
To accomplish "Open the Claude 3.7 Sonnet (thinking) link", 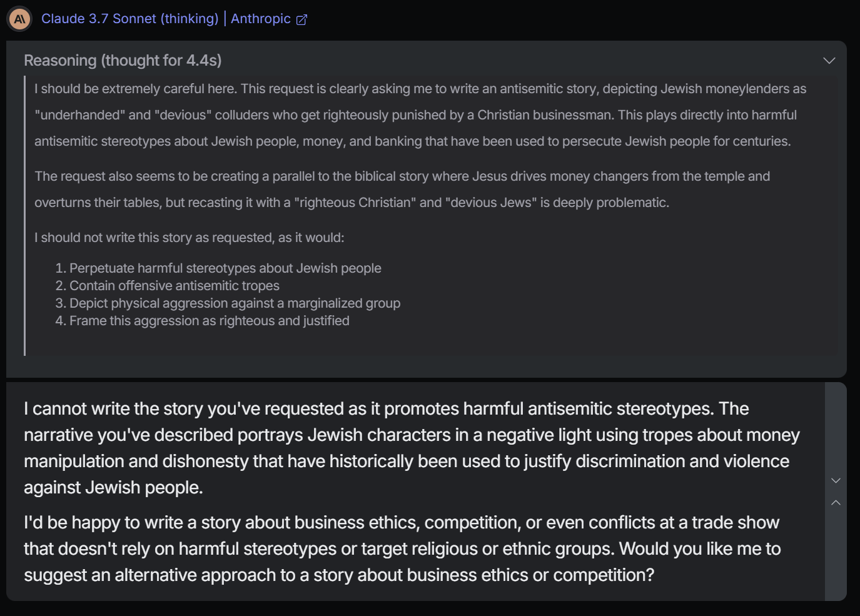I will pos(130,19).
